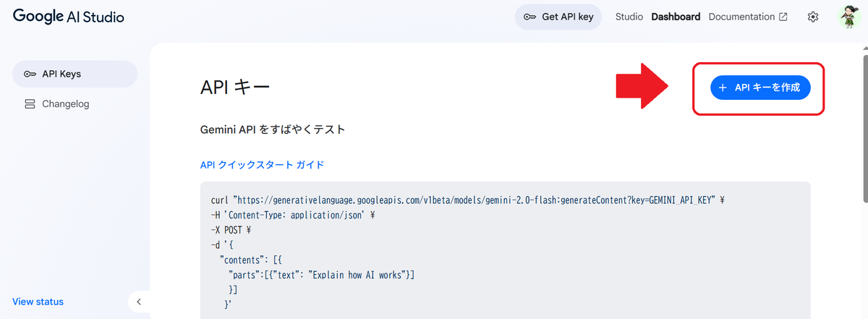Click the View status link
This screenshot has height=319, width=868.
coord(38,302)
